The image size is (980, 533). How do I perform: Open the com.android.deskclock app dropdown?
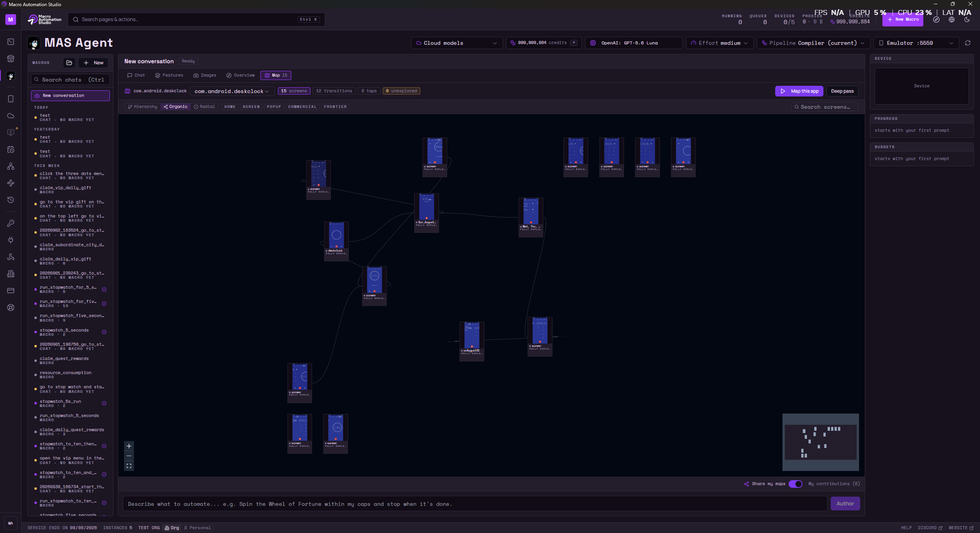pyautogui.click(x=232, y=91)
